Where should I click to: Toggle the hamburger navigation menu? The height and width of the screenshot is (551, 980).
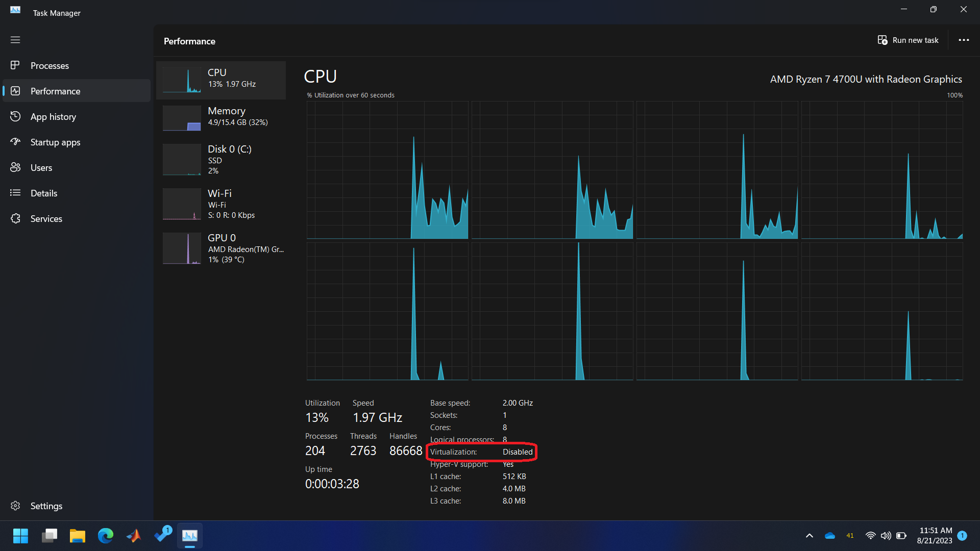tap(15, 40)
